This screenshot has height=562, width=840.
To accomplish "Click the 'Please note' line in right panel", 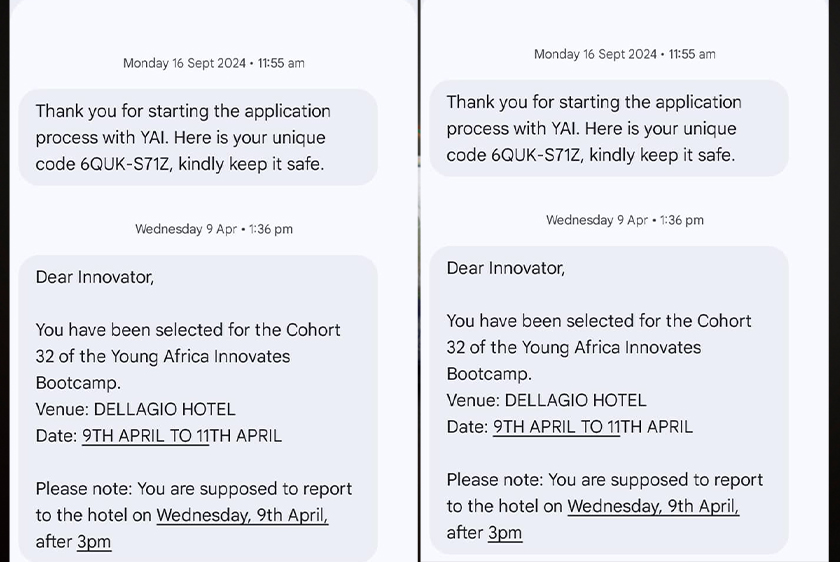I will pyautogui.click(x=605, y=480).
